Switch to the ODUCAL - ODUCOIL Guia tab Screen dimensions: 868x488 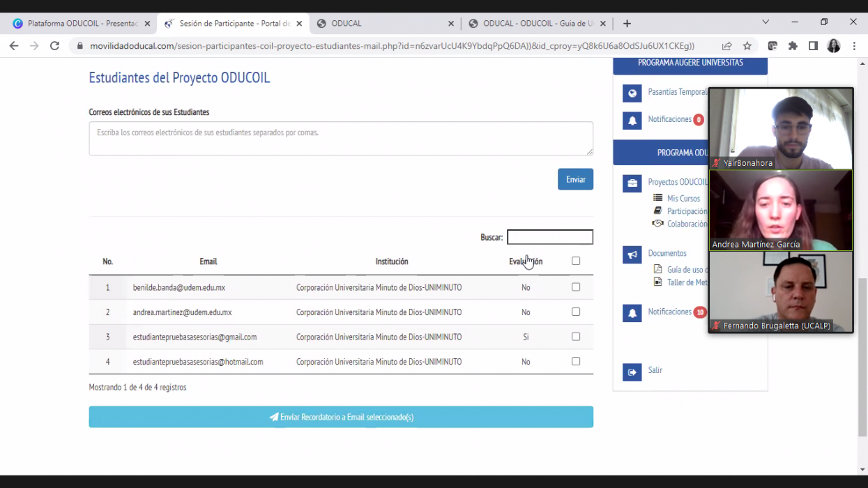533,23
